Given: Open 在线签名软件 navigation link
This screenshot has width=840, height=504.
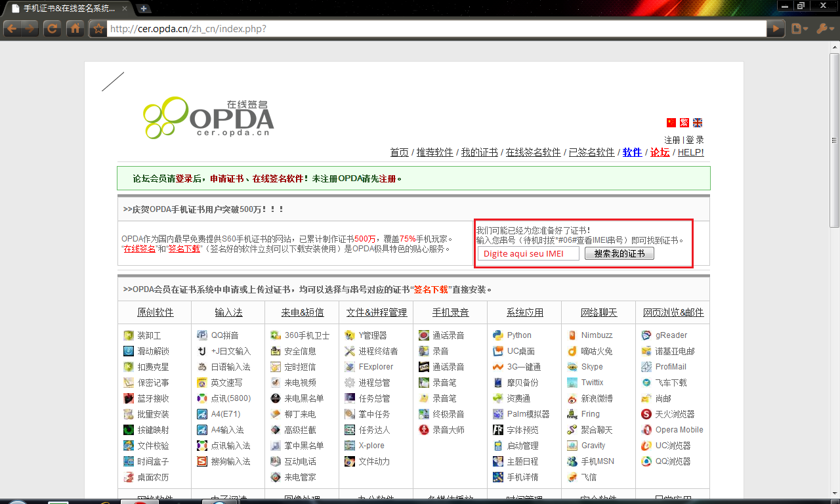Looking at the screenshot, I should pyautogui.click(x=533, y=152).
